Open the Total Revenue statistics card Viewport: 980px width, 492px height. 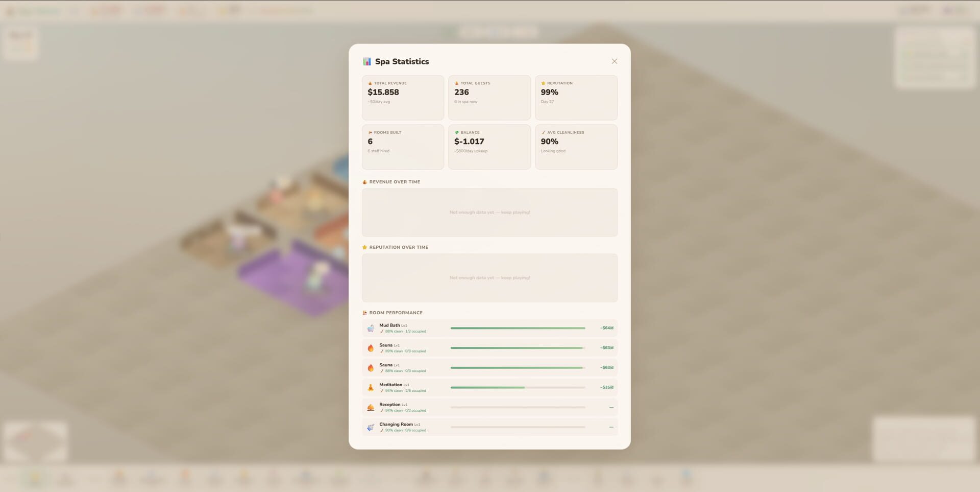click(x=403, y=97)
